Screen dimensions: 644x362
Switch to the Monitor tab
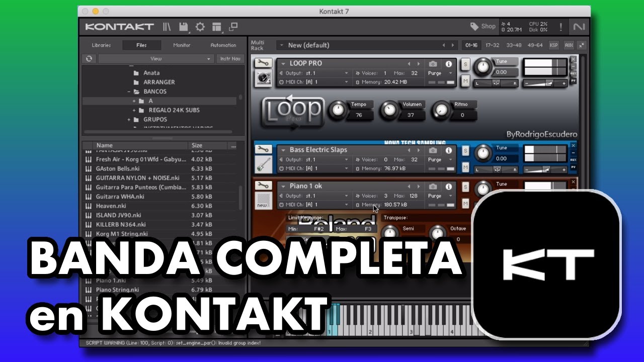tap(182, 45)
